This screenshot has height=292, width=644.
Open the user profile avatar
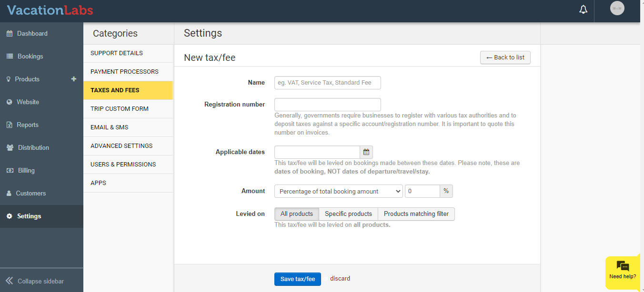point(617,9)
